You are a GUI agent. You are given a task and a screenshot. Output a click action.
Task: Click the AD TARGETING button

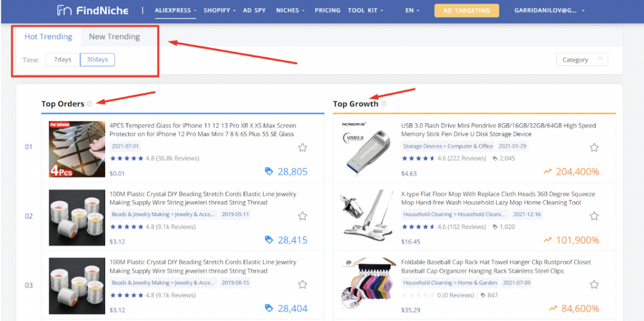coord(467,10)
